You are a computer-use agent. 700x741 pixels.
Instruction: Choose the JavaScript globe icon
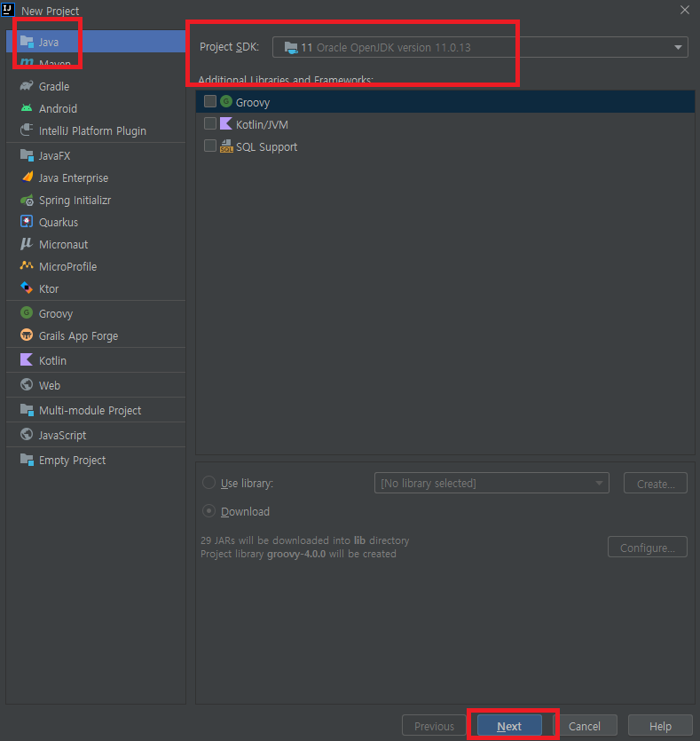click(x=27, y=434)
